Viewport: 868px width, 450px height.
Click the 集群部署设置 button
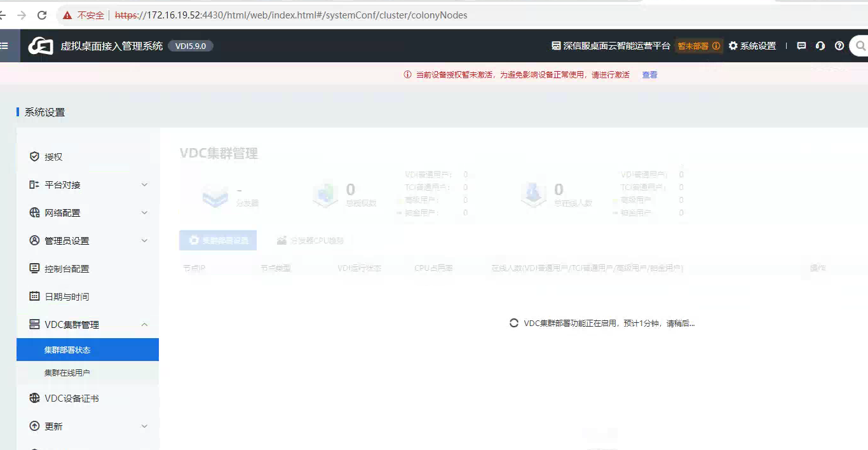[218, 241]
